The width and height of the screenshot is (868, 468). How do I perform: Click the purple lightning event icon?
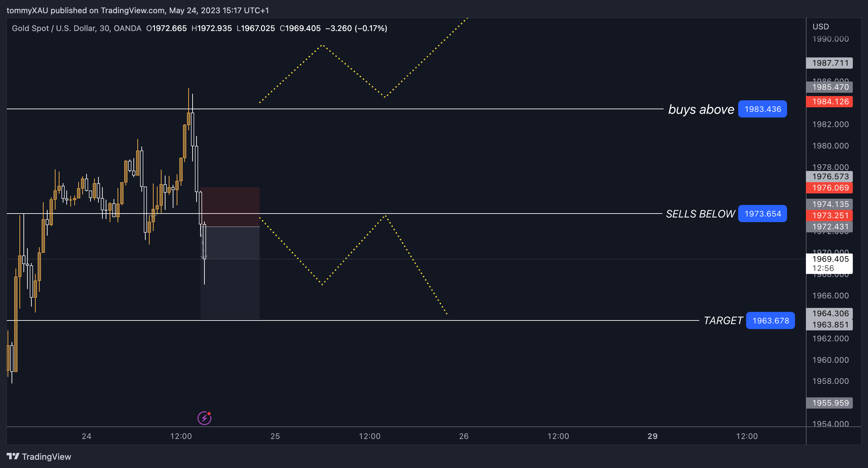pos(204,418)
